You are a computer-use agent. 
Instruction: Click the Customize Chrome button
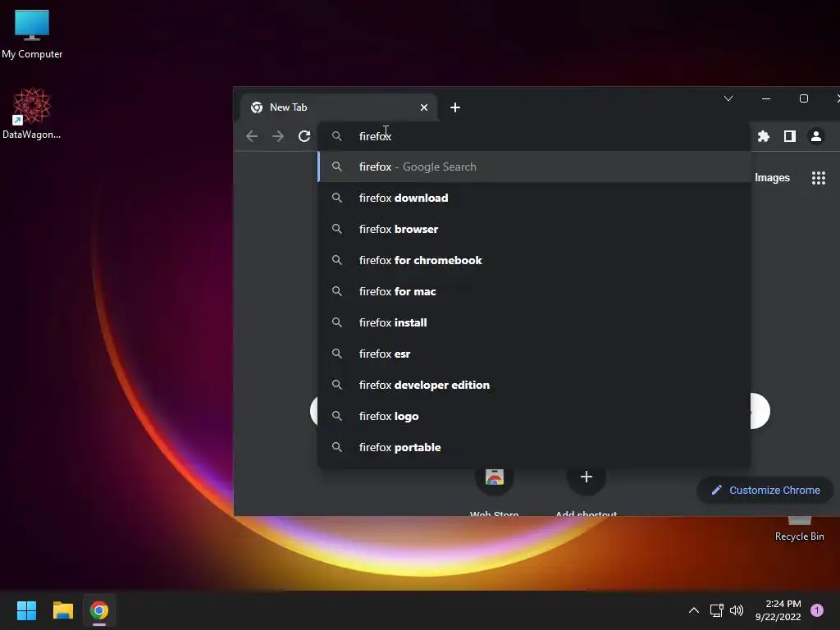[x=765, y=491]
